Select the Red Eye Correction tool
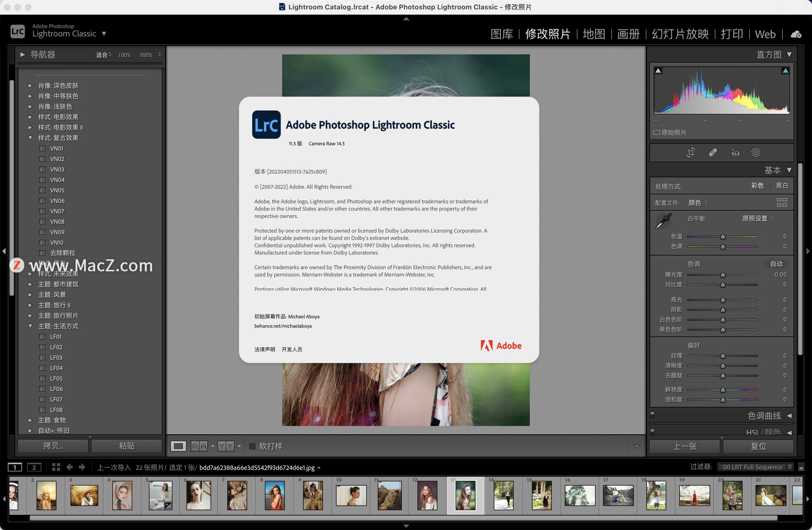This screenshot has height=530, width=812. pos(735,153)
